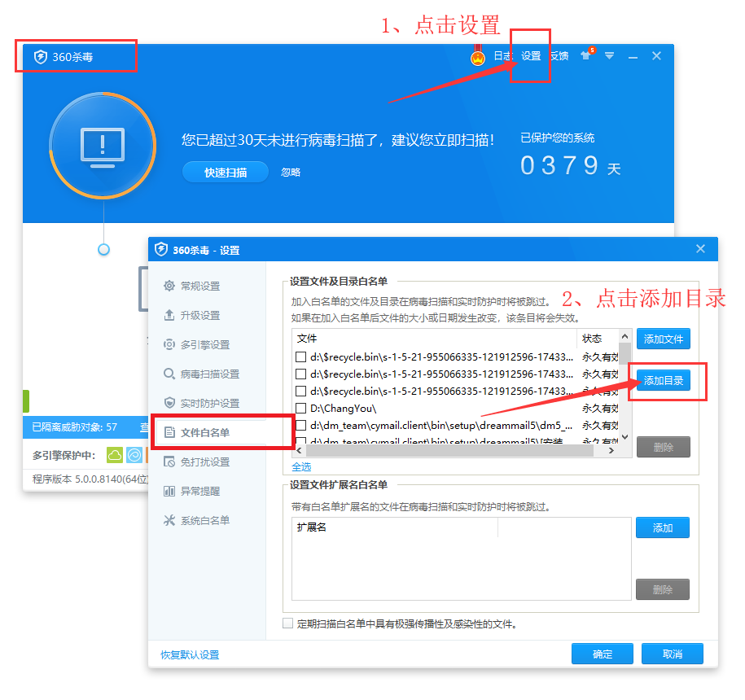This screenshot has height=700, width=745.
Task: Click 添加 in the extension whitelist section
Action: (x=663, y=527)
